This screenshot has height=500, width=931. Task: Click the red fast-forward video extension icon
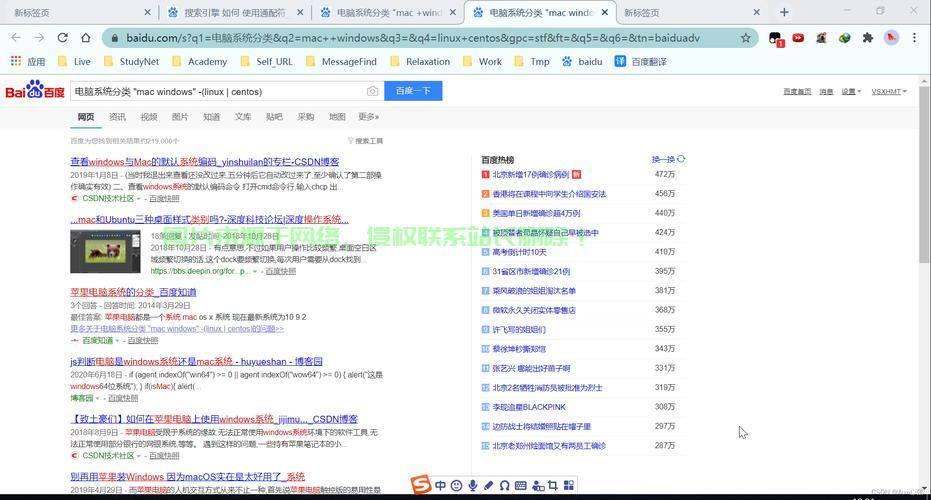tap(798, 38)
